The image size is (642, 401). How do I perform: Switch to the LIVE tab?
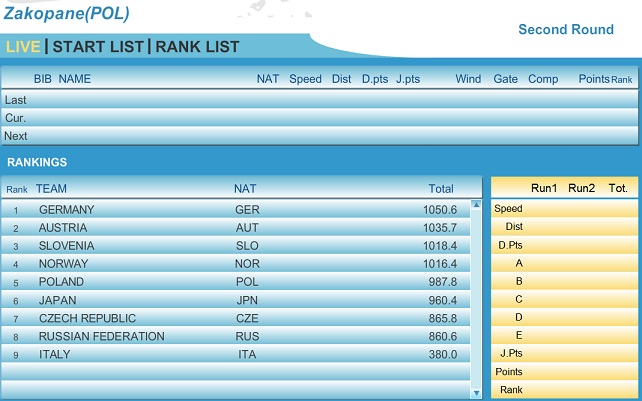[x=23, y=46]
